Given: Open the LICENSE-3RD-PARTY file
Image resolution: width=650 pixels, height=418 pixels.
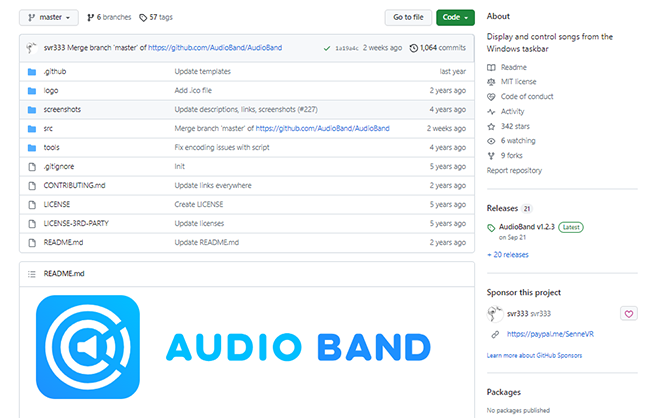Looking at the screenshot, I should tap(76, 224).
